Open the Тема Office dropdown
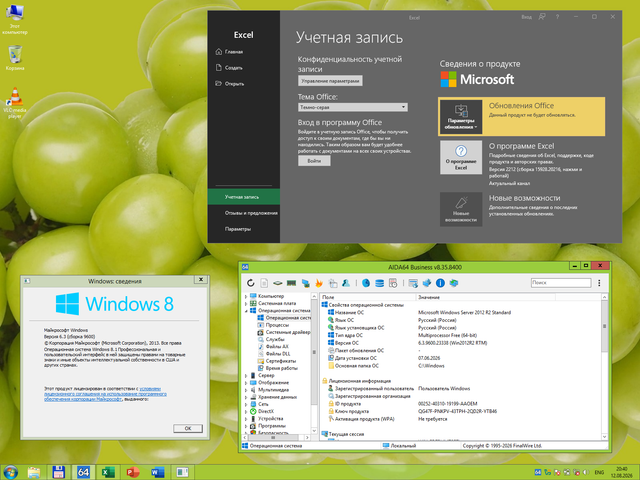 (x=353, y=107)
